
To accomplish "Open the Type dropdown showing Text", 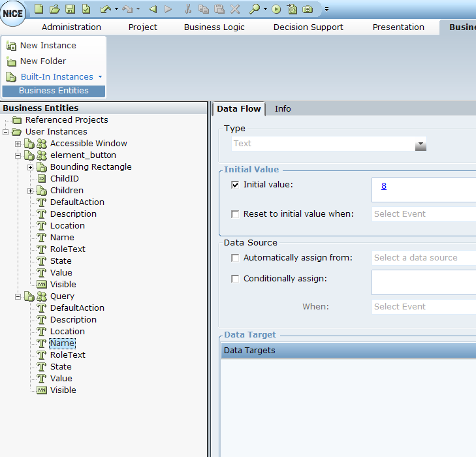I will [x=420, y=144].
